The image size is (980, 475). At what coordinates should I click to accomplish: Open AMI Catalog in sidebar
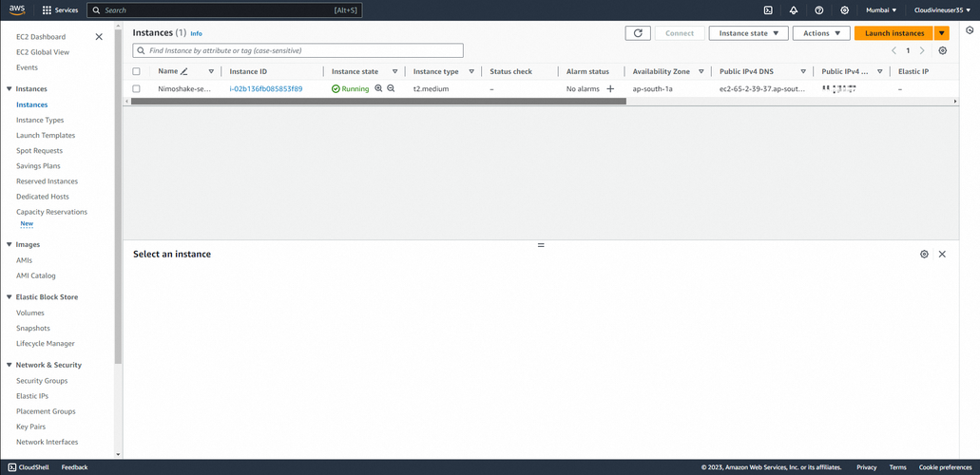(35, 275)
